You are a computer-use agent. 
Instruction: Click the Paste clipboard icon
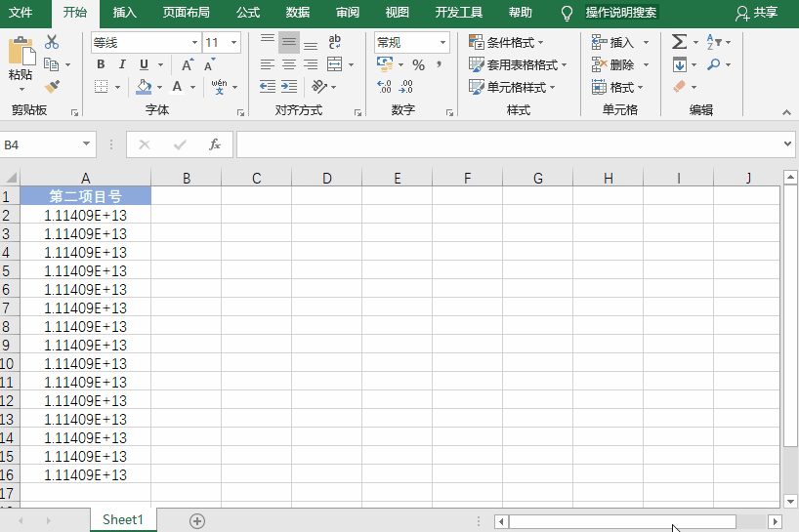tap(21, 51)
